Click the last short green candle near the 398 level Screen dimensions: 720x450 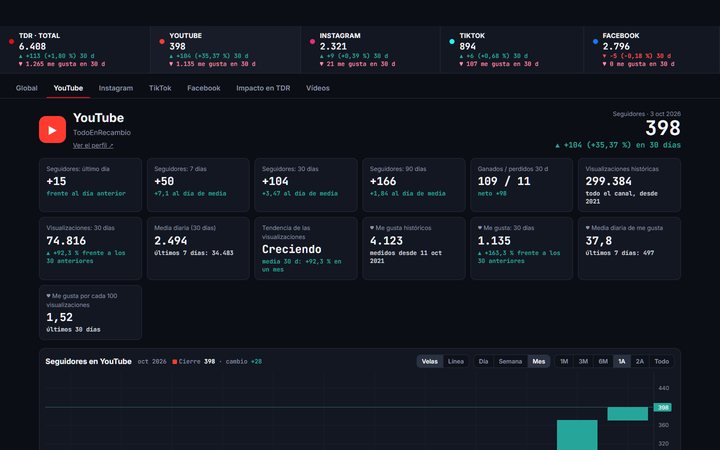(628, 414)
